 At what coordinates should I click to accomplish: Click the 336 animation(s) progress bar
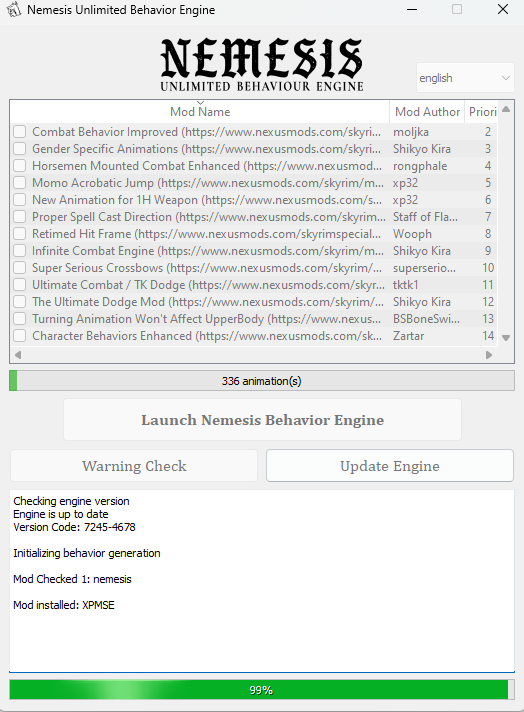click(262, 381)
